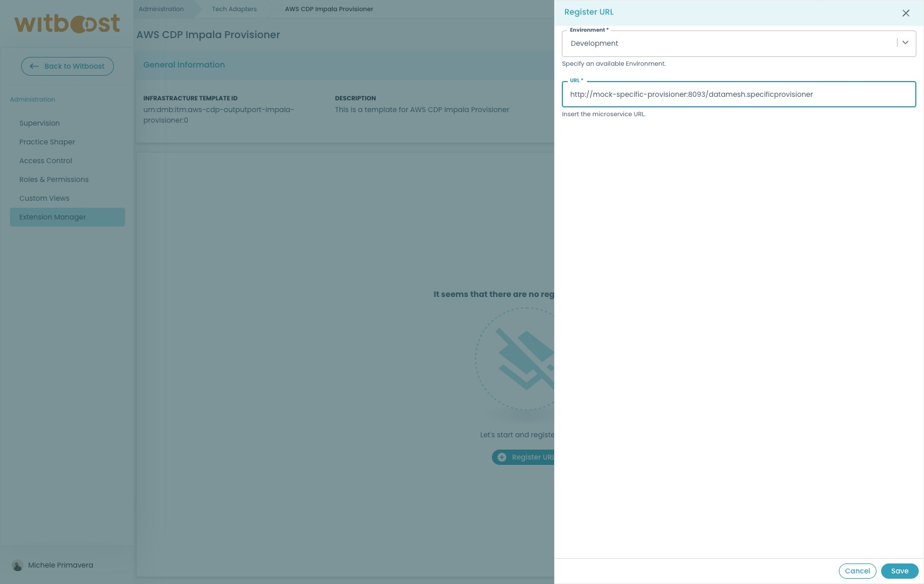Click the 'Specify an available Environment.' hint

[613, 64]
